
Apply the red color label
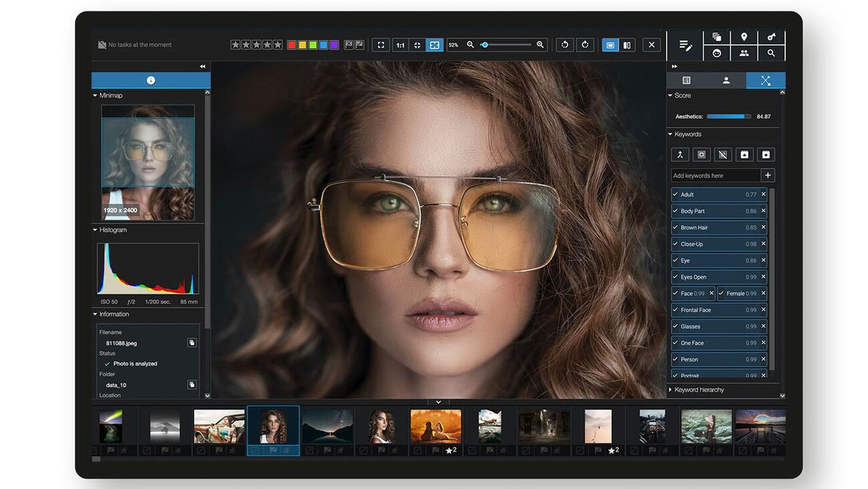[292, 45]
